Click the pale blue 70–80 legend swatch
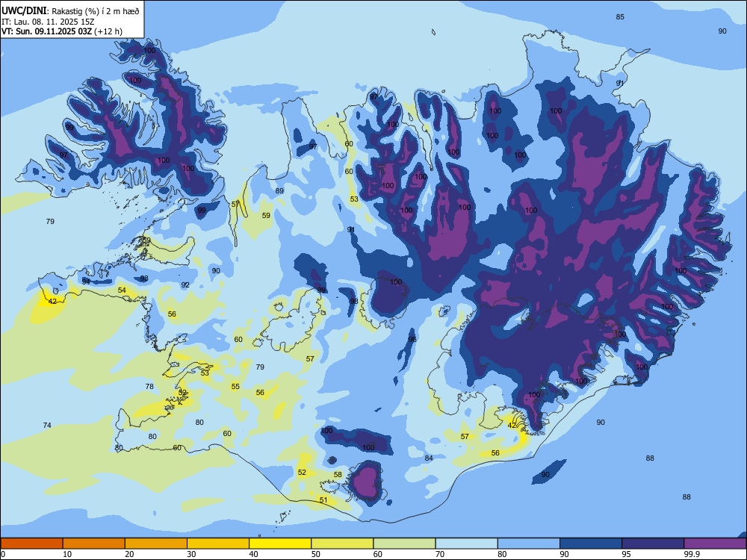747x560 pixels. coord(466,544)
